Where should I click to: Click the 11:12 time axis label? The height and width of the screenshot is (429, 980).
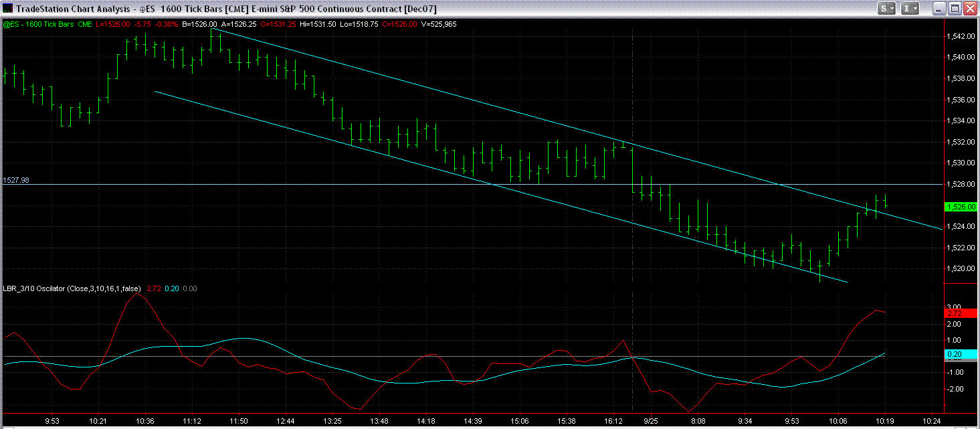(x=192, y=421)
